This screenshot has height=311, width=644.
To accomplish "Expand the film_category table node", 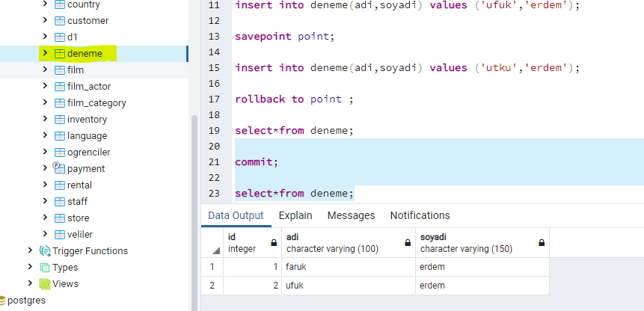I will click(45, 102).
